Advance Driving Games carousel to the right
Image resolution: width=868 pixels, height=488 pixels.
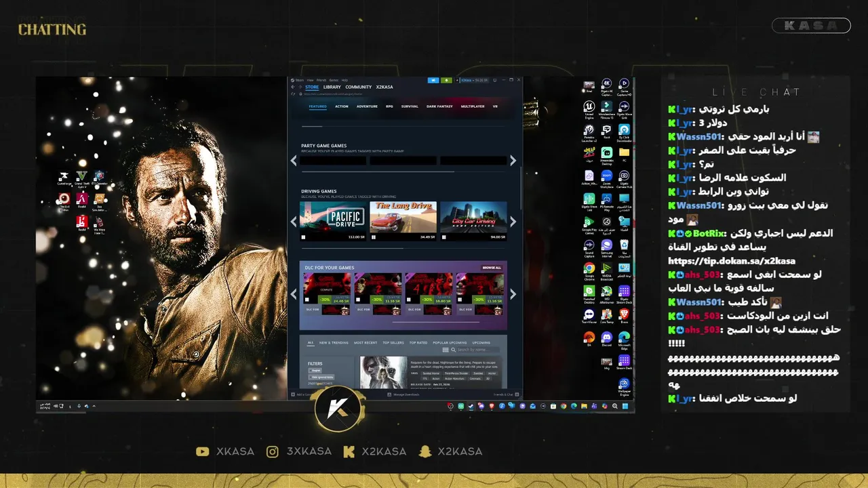pos(513,221)
